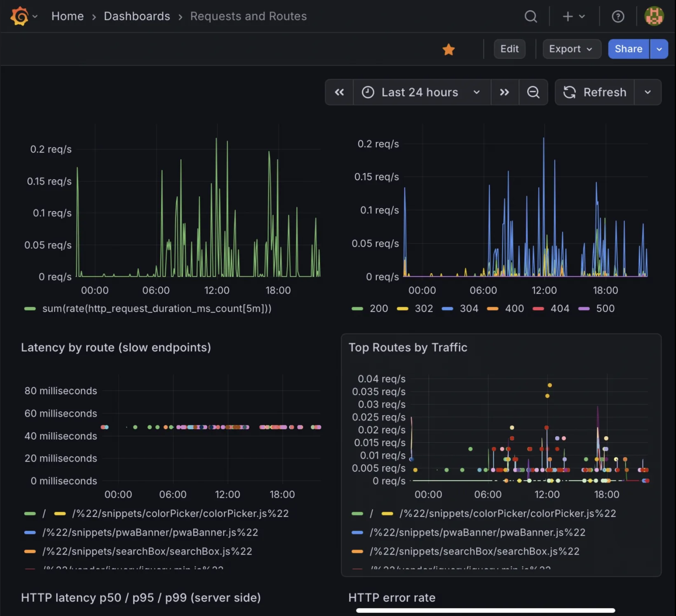Click the green 200 legend color swatch
676x616 pixels.
pyautogui.click(x=357, y=308)
